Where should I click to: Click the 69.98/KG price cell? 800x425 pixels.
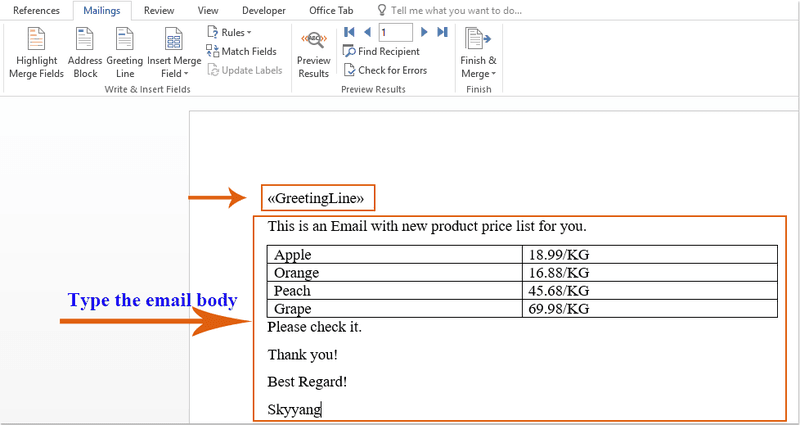click(x=649, y=309)
